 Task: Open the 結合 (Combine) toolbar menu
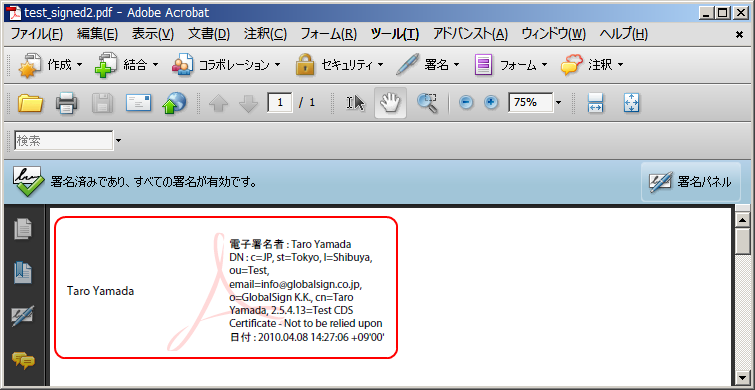126,65
